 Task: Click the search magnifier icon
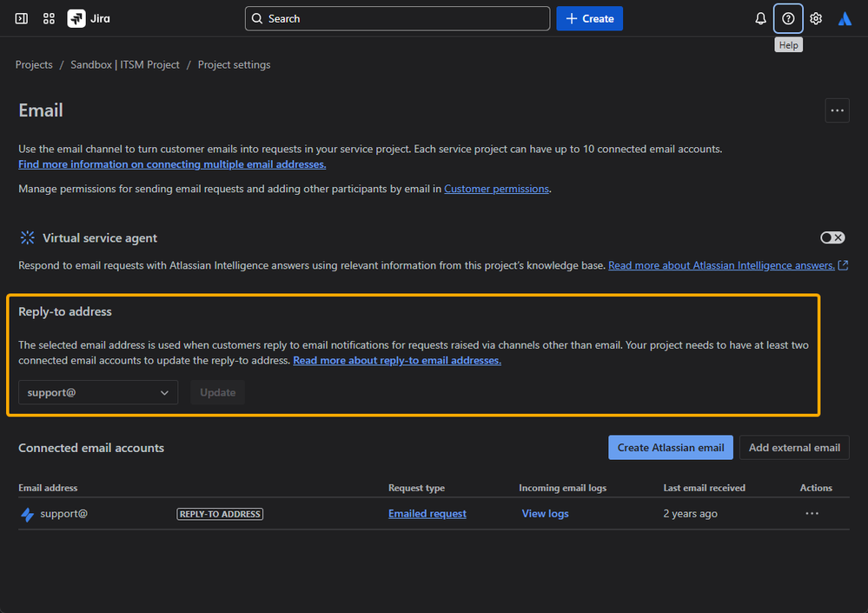click(257, 18)
